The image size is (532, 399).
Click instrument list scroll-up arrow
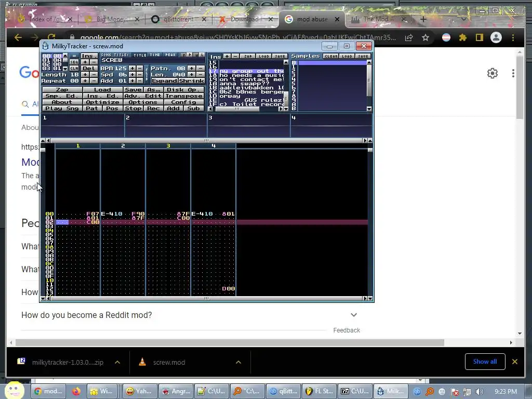click(x=286, y=62)
